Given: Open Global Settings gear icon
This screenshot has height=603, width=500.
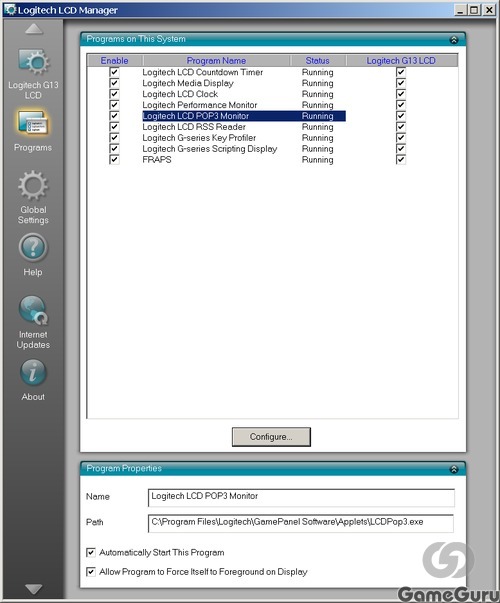Looking at the screenshot, I should tap(33, 186).
